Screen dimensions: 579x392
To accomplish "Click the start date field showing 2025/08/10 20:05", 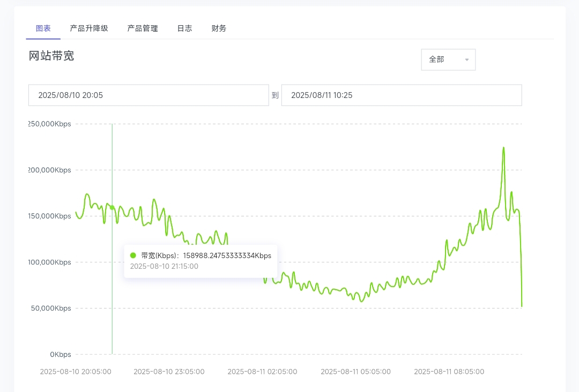I will [149, 95].
